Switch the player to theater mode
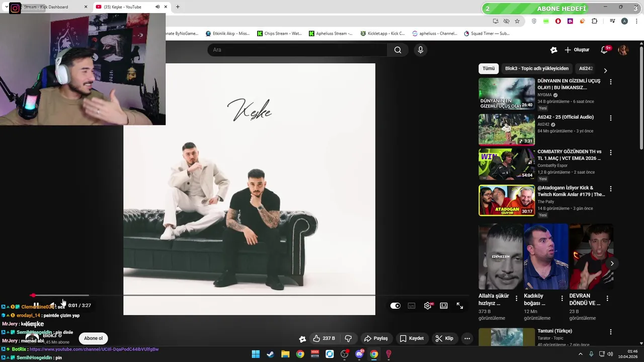The height and width of the screenshot is (362, 644). (x=444, y=306)
